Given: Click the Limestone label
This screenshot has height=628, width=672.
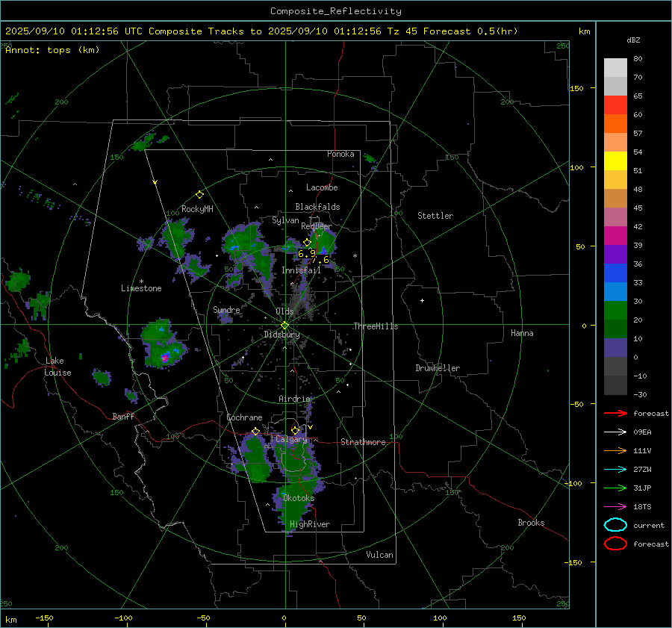Looking at the screenshot, I should click(x=141, y=288).
